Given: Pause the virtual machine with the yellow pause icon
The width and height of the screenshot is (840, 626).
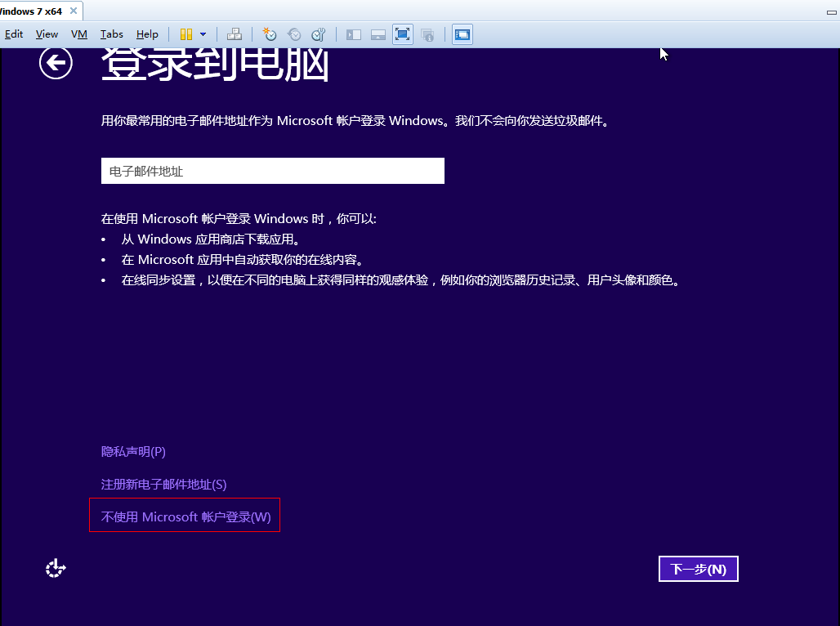Looking at the screenshot, I should [185, 34].
